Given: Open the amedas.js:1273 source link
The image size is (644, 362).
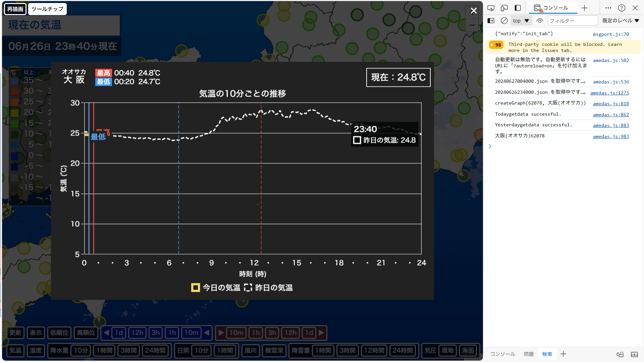Looking at the screenshot, I should click(609, 93).
